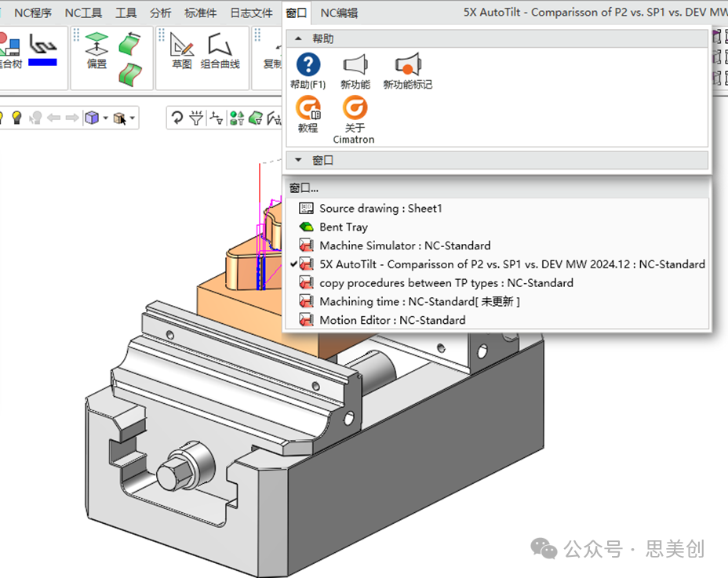Viewport: 728px width, 578px height.
Task: Expand the 窗口 section header
Action: coord(497,160)
